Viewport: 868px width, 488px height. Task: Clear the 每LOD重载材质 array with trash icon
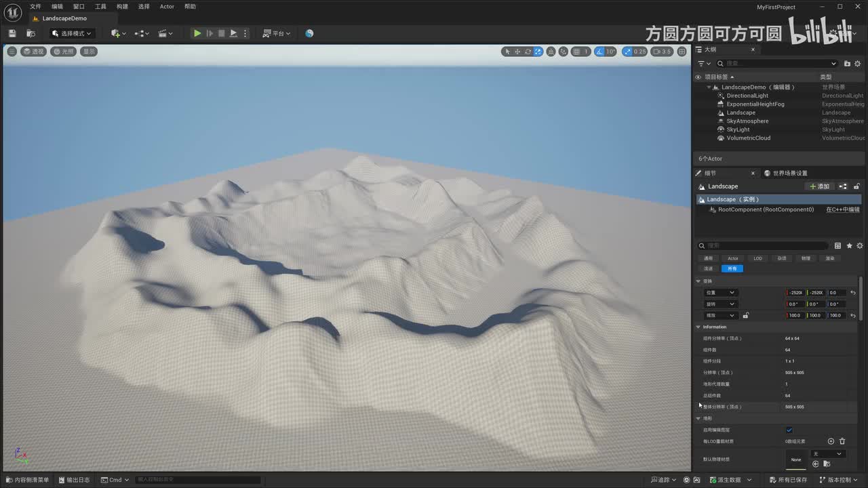point(842,441)
